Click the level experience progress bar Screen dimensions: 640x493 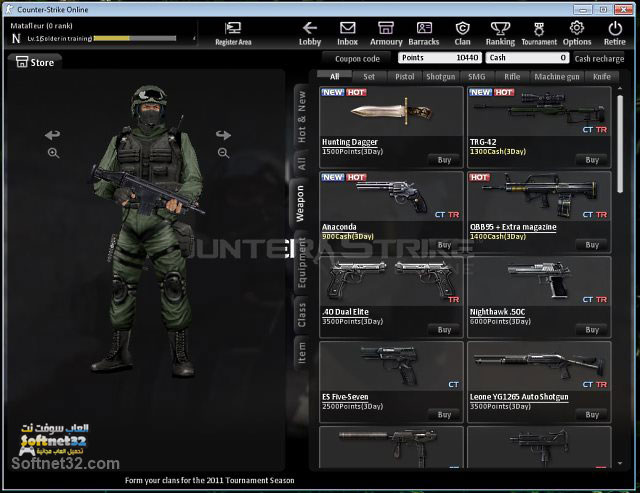pos(135,38)
